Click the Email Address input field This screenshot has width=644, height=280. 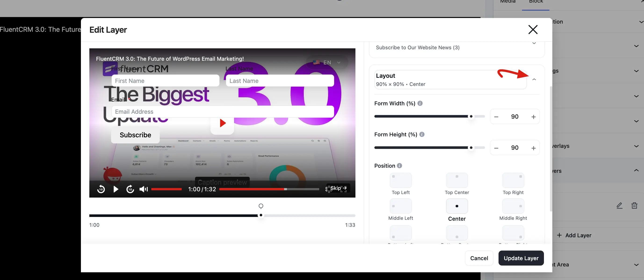pos(222,112)
